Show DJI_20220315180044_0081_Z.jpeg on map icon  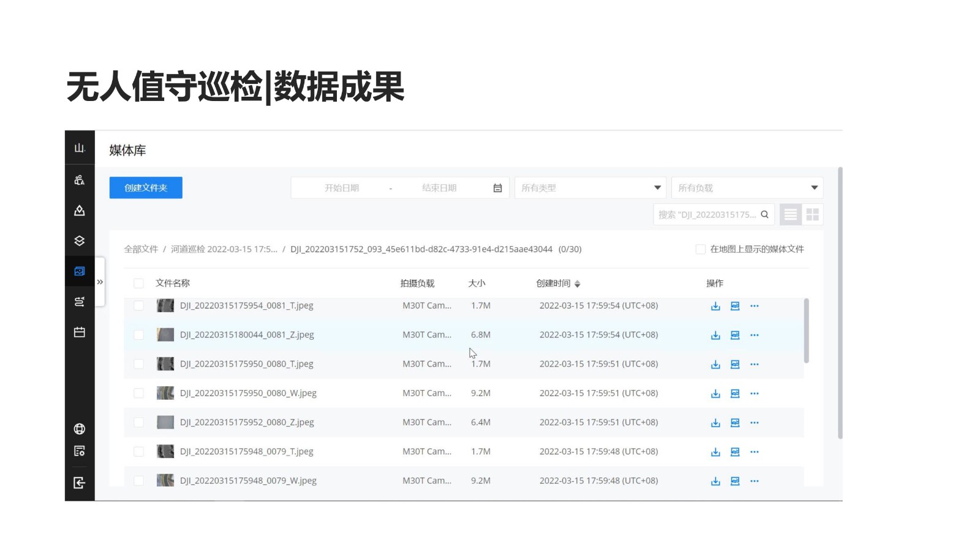pos(735,335)
